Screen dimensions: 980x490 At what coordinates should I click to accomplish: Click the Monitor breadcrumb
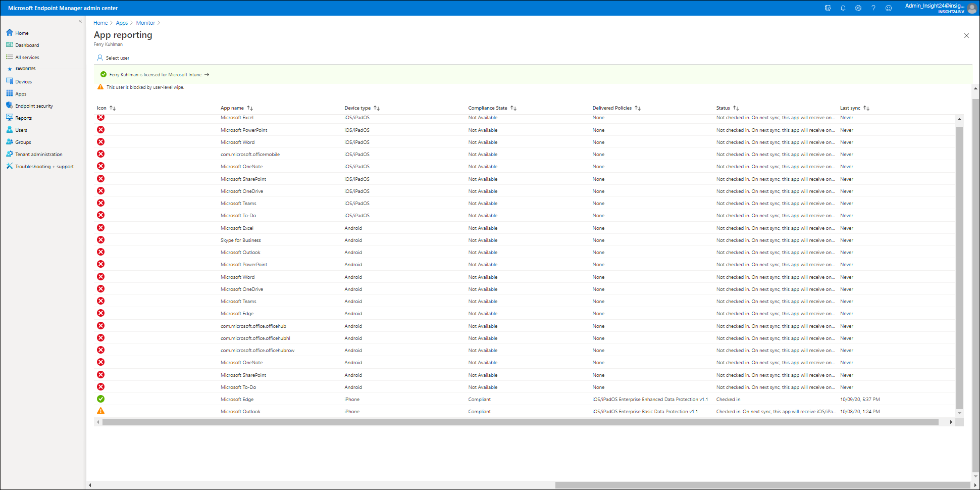click(145, 23)
